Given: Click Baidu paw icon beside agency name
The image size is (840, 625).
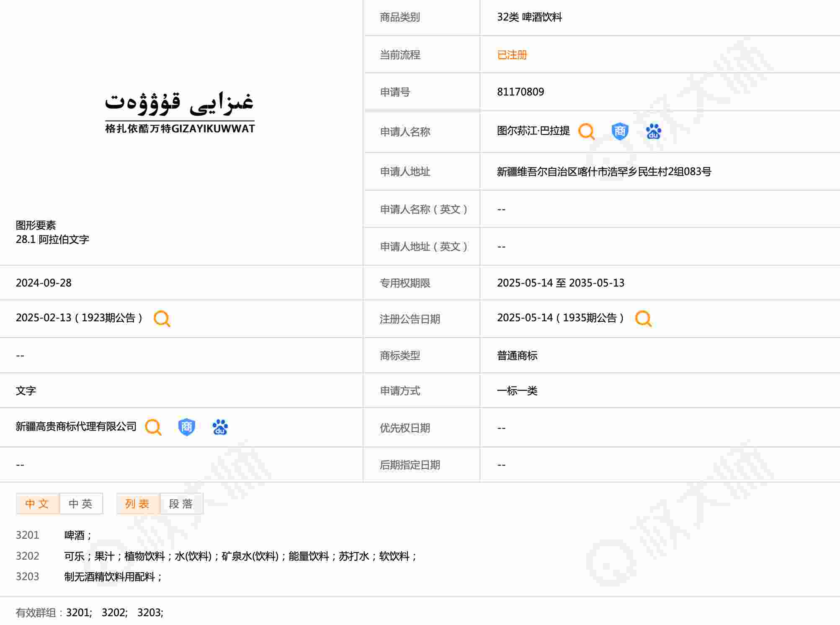Looking at the screenshot, I should point(220,427).
